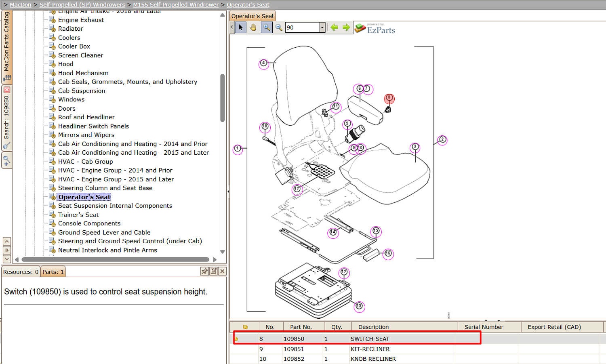Click the zoom percentage field showing 90
The width and height of the screenshot is (606, 364).
click(302, 27)
